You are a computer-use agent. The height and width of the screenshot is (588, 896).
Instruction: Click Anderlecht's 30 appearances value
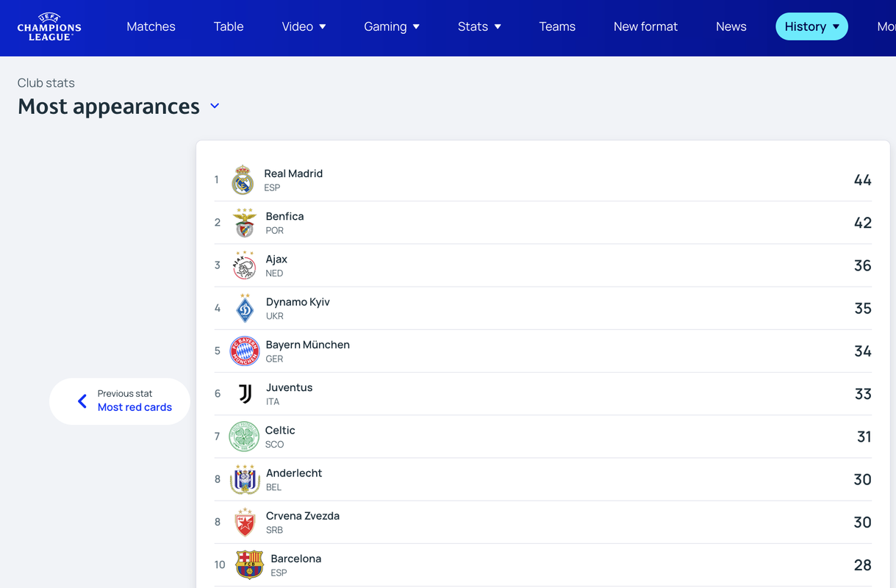(x=863, y=479)
